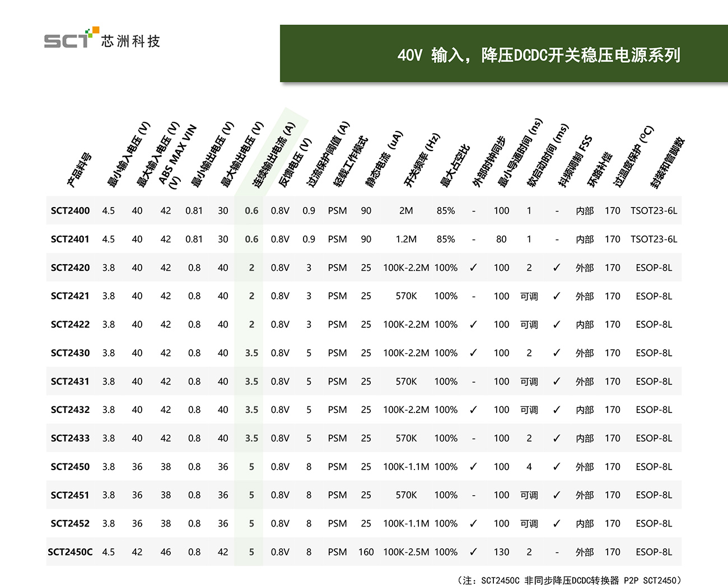Click the green title banner 40V 输入，降压DCDC开关稳压电源系列

pyautogui.click(x=504, y=54)
